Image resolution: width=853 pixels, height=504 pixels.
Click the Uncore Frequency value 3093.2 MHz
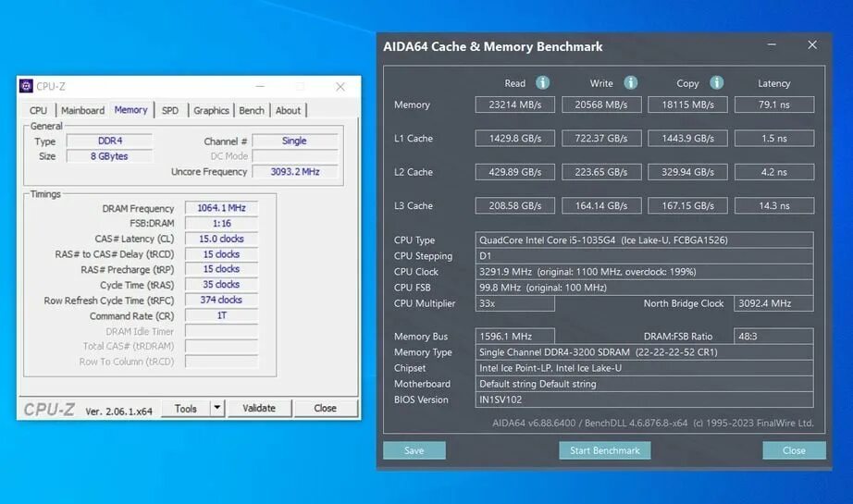click(295, 172)
